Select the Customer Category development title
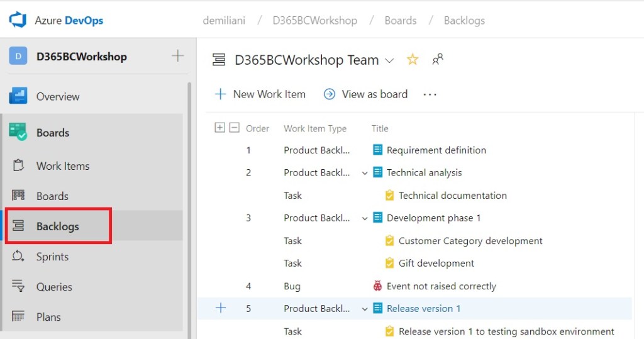This screenshot has height=339, width=644. pos(470,241)
